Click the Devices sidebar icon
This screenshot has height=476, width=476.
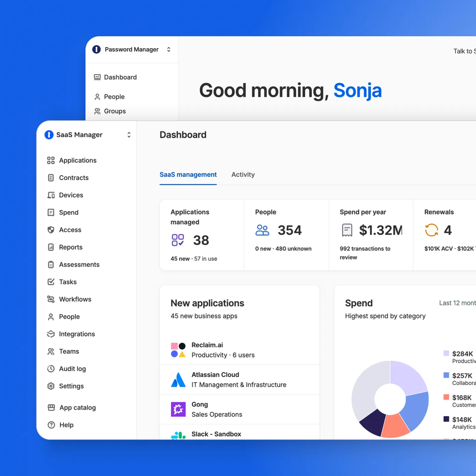coord(51,195)
